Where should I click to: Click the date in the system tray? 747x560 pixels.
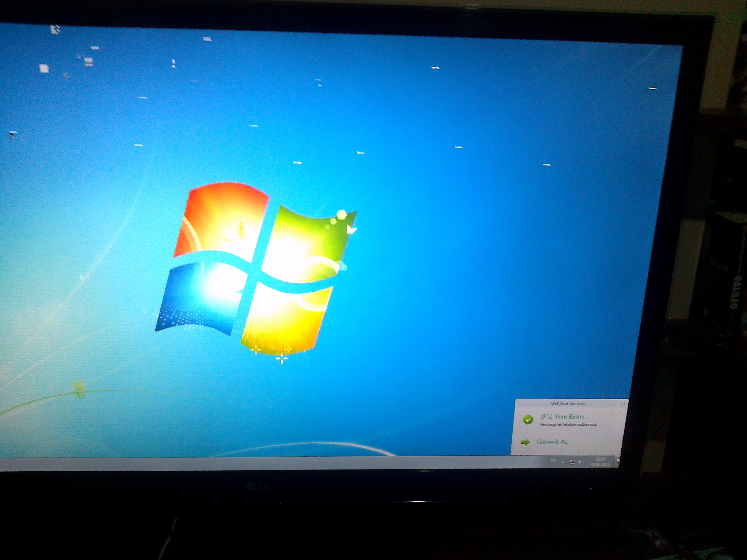click(x=600, y=465)
